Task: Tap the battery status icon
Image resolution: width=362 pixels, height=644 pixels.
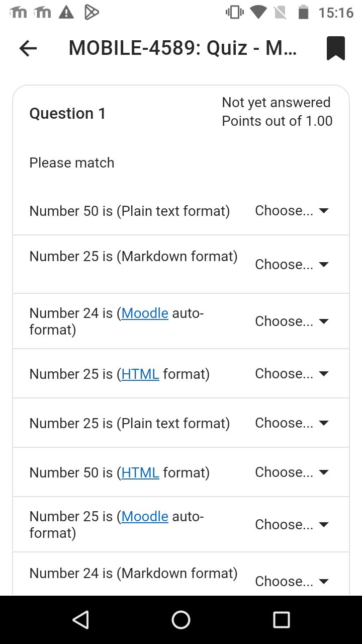Action: 303,12
